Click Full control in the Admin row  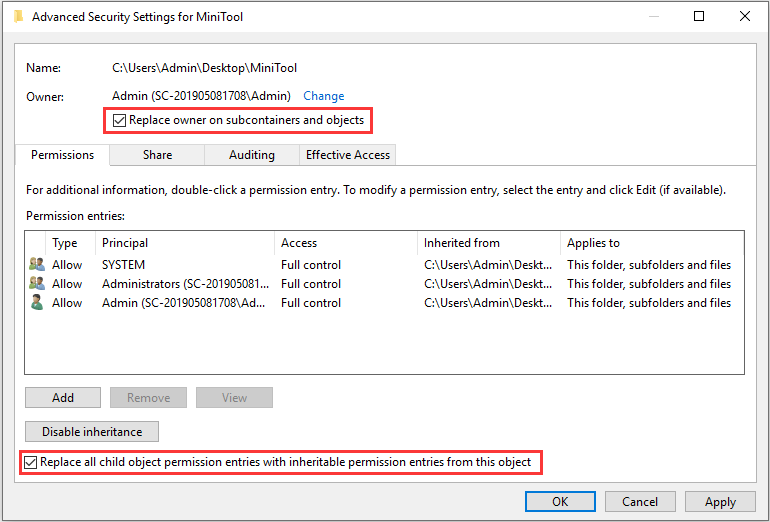[x=311, y=302]
